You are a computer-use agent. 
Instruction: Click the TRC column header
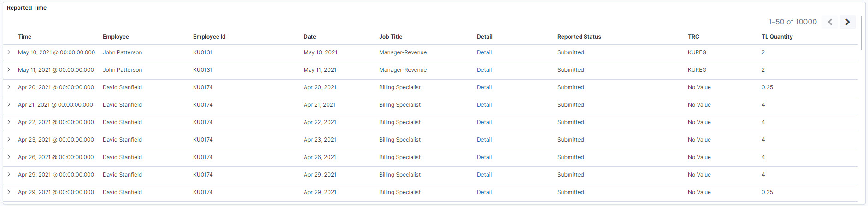pyautogui.click(x=693, y=37)
